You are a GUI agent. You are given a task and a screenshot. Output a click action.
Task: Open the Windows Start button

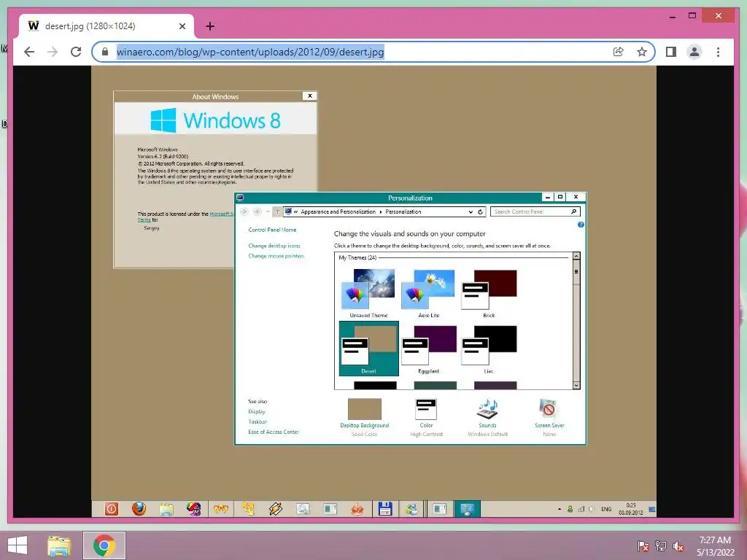tap(18, 545)
